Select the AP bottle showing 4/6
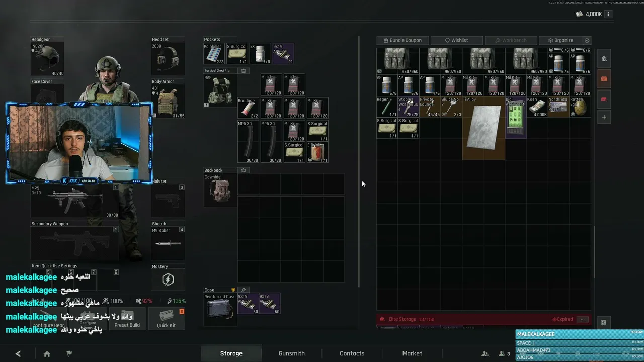This screenshot has width=644, height=362. pyautogui.click(x=430, y=85)
